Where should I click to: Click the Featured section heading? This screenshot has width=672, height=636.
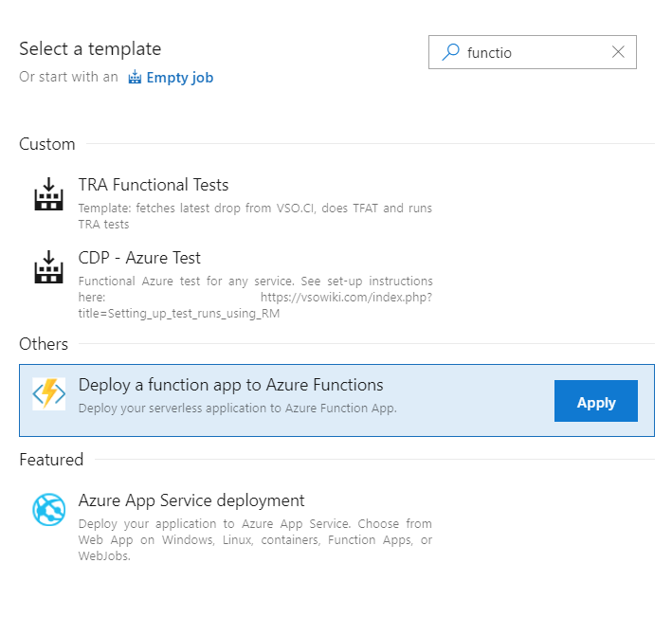pos(51,460)
